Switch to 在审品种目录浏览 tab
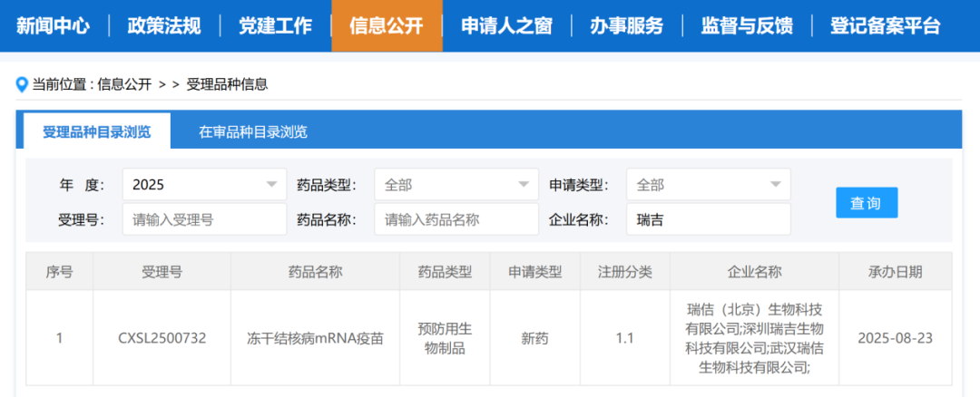980x397 pixels. coord(252,131)
